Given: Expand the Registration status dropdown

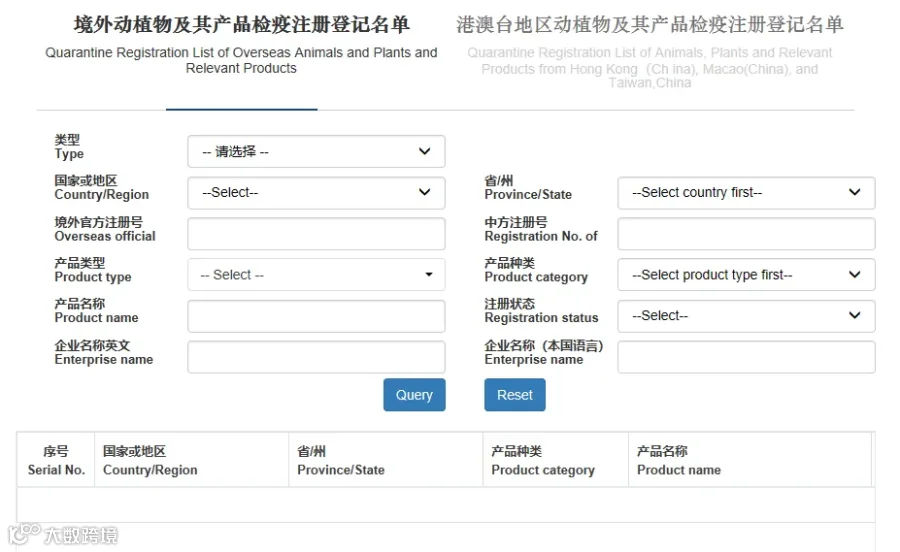Looking at the screenshot, I should [x=746, y=316].
